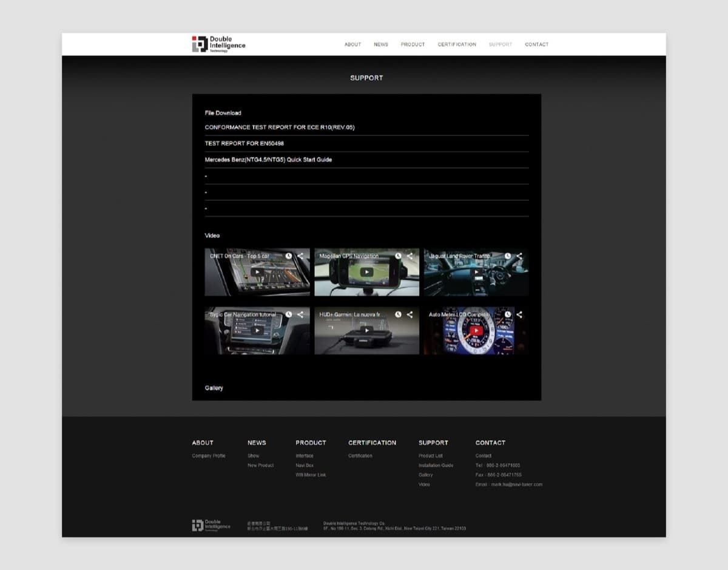Click Wifi Mirror Link in footer
Viewport: 728px width, 570px height.
coord(311,475)
